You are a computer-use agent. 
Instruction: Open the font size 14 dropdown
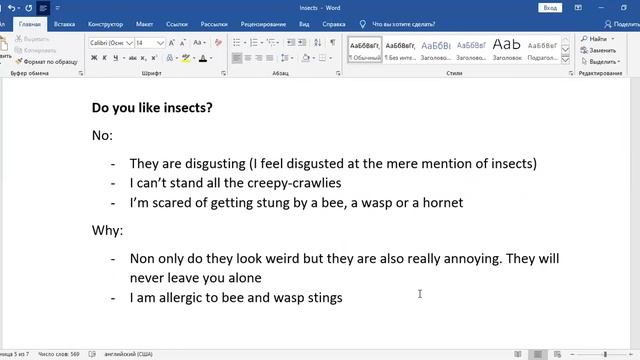160,43
